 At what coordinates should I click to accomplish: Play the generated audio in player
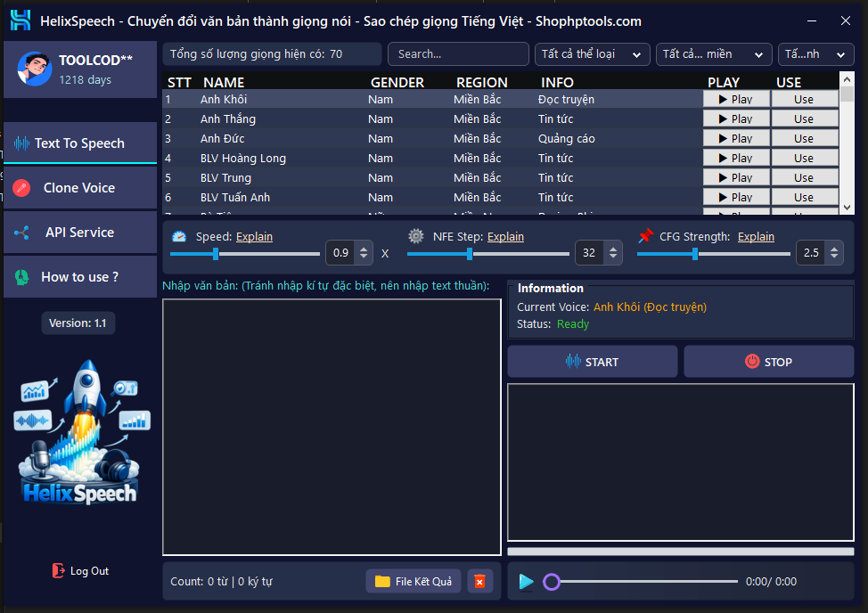point(526,582)
